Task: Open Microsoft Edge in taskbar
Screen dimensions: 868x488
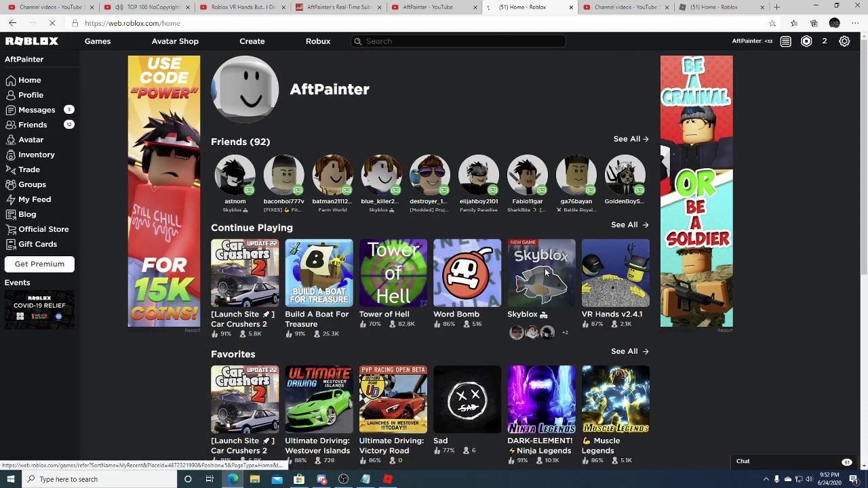Action: pos(233,479)
